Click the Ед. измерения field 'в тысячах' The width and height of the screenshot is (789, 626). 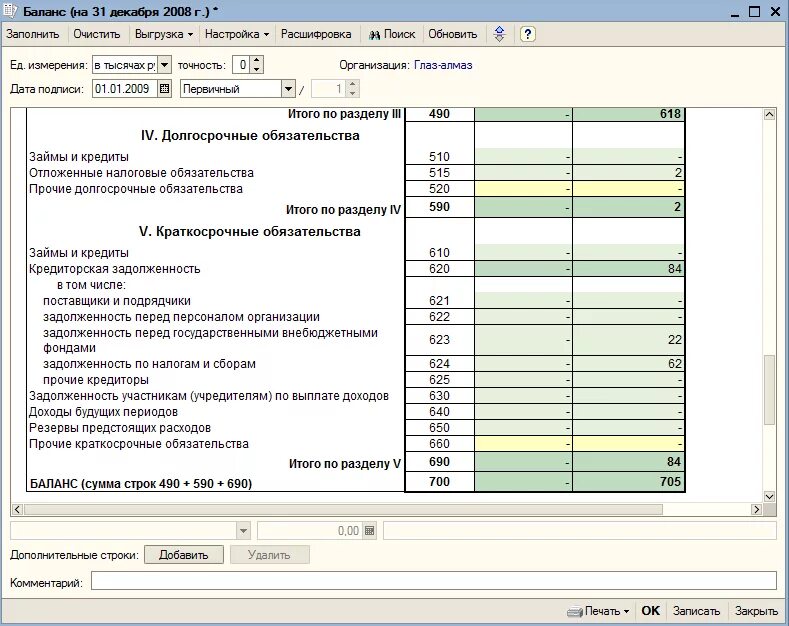pos(125,65)
